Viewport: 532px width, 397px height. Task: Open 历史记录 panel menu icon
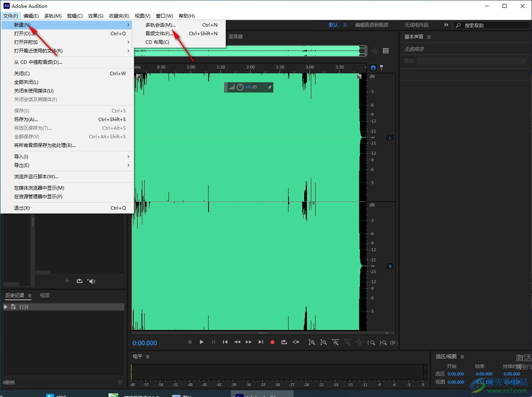(x=30, y=295)
